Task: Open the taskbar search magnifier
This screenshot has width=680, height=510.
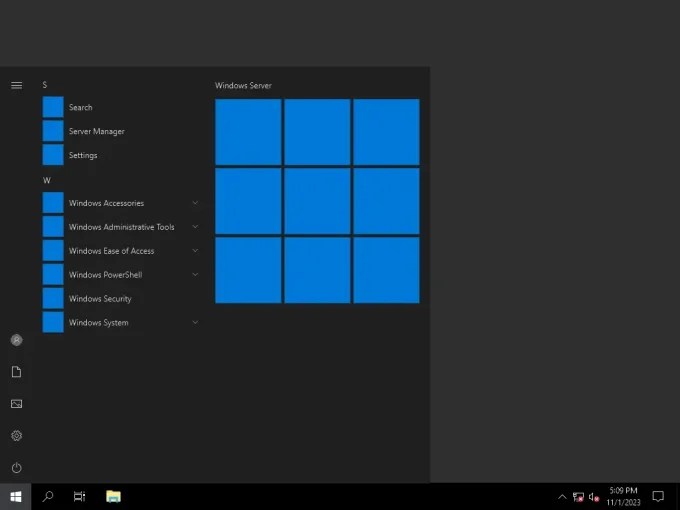Action: (x=48, y=497)
